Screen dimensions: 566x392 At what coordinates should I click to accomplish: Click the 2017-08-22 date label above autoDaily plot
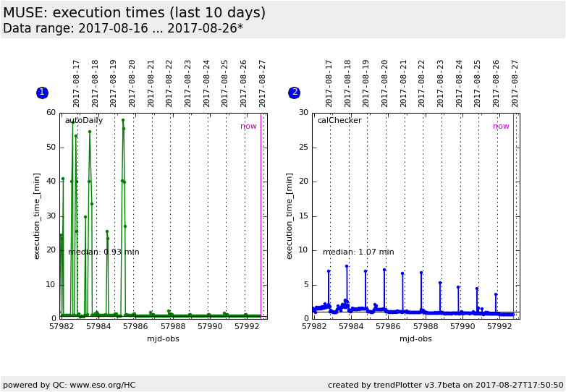169,83
